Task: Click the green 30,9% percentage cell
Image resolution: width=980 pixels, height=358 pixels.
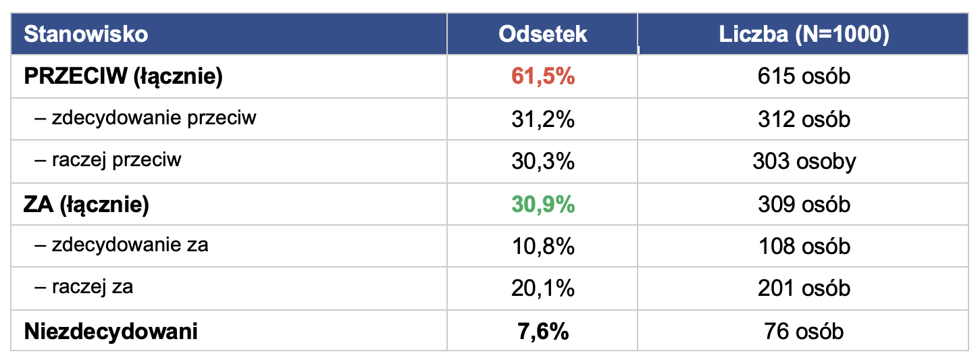Action: (542, 204)
